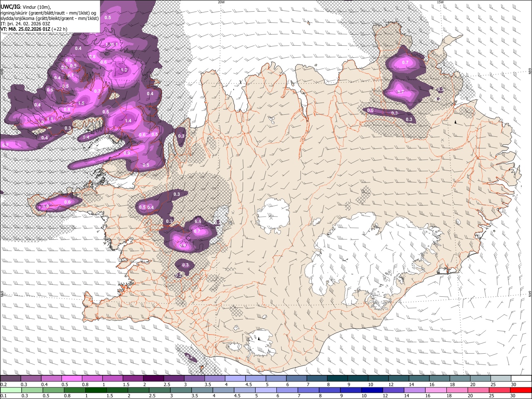
Task: Select pale green lower swatch between 0.1 and 0.3
Action: tap(11, 390)
